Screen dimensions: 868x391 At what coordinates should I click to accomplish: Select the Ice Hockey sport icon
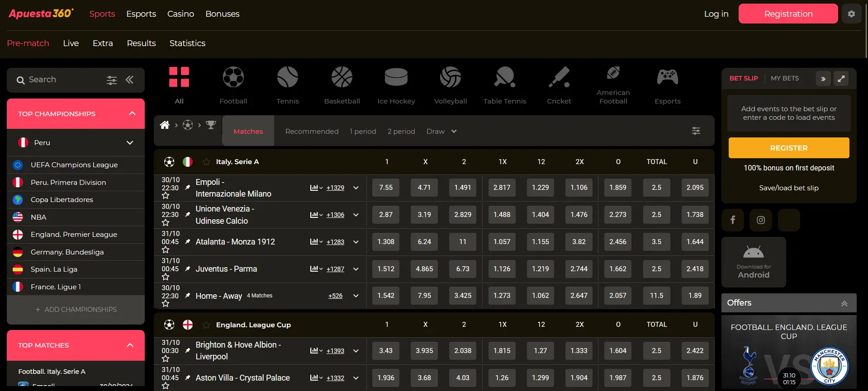coord(396,77)
